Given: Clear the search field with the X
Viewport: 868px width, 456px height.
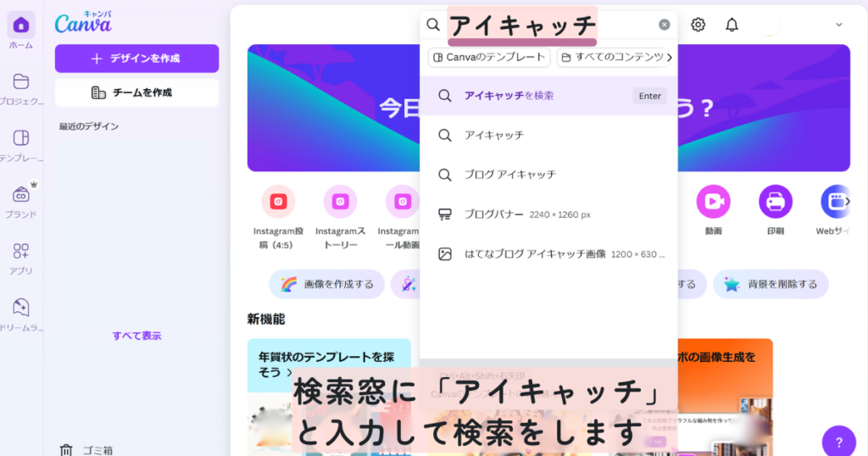Looking at the screenshot, I should (665, 25).
